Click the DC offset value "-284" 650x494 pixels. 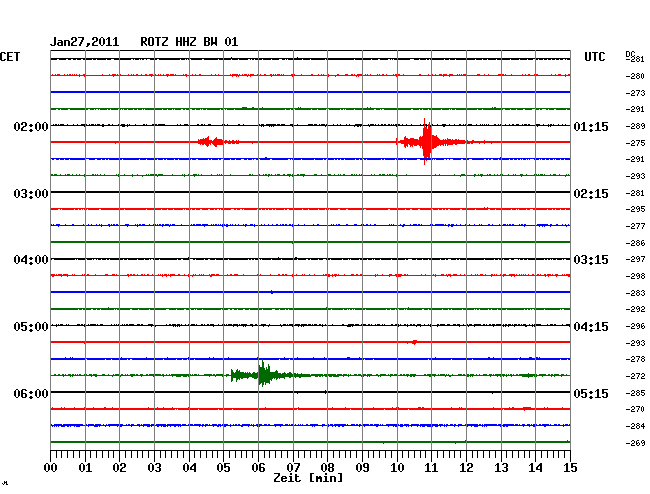pyautogui.click(x=635, y=426)
